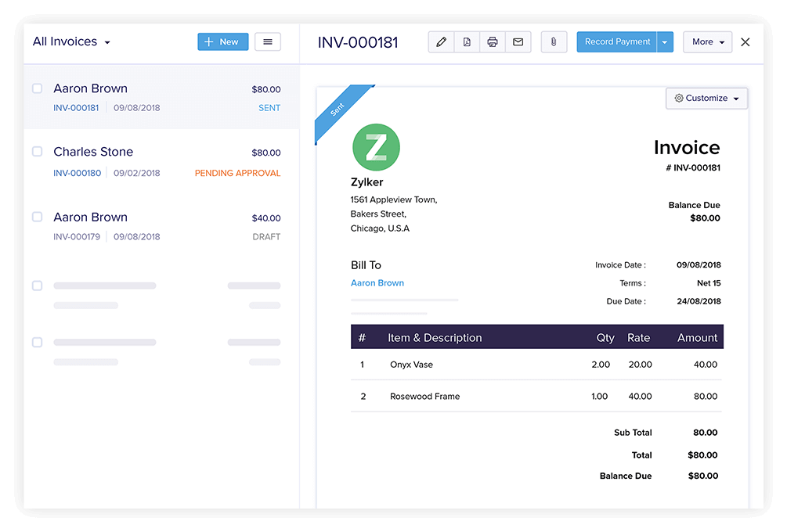Image resolution: width=787 pixels, height=532 pixels.
Task: Open the Aaron Brown customer link
Action: point(377,282)
